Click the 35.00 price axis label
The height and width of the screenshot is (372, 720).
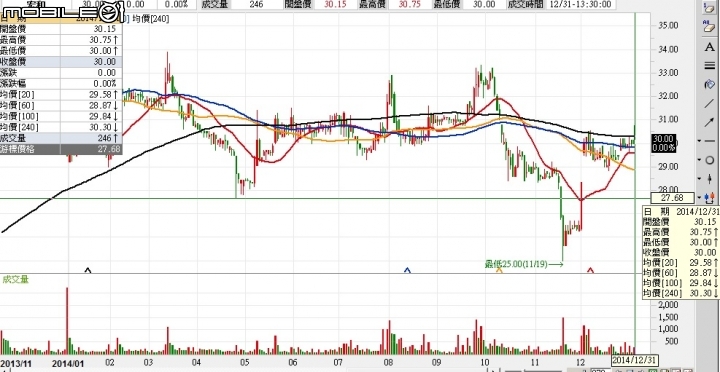[x=669, y=25]
